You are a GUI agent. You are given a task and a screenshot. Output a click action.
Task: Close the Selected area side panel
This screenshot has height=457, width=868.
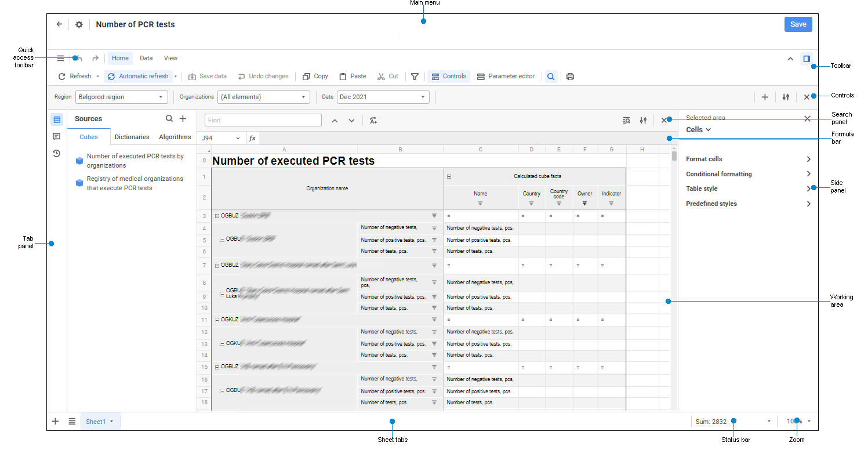[807, 118]
